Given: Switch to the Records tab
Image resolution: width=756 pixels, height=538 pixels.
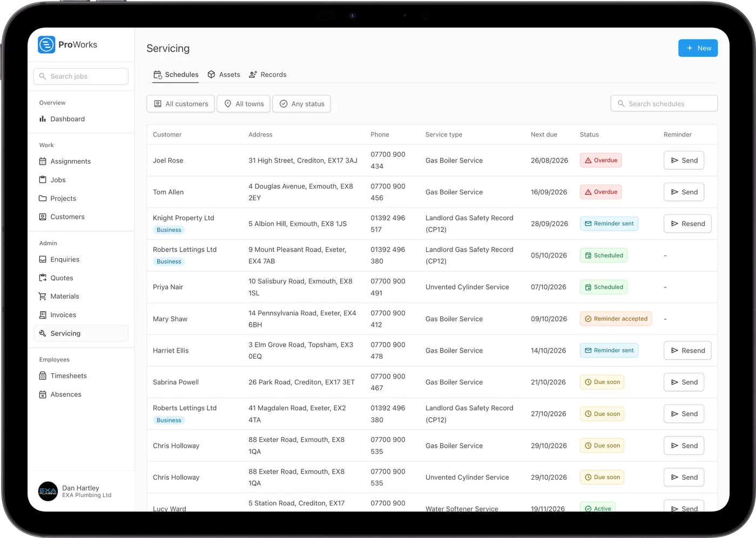Looking at the screenshot, I should click(x=268, y=75).
